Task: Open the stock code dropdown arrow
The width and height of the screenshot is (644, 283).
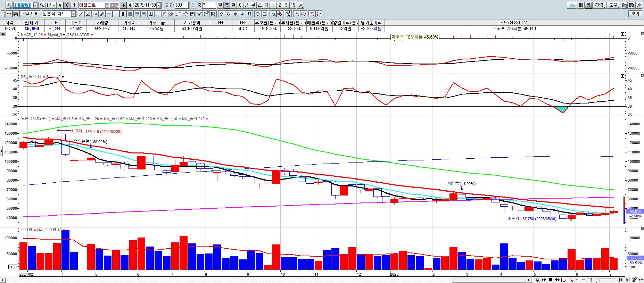Action: (35, 5)
